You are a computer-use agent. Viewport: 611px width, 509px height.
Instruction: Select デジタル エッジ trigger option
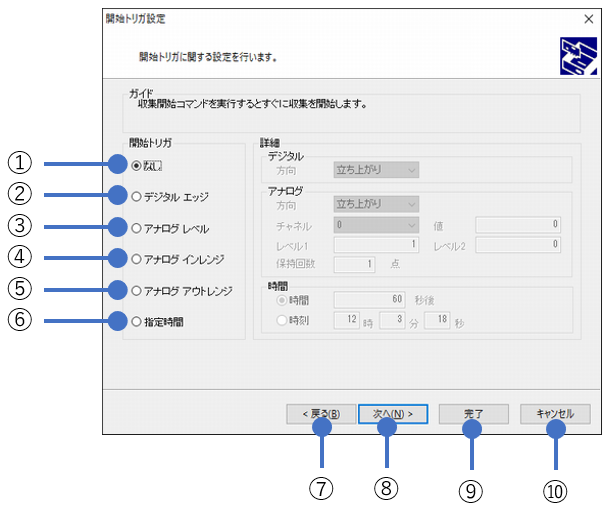[x=136, y=196]
